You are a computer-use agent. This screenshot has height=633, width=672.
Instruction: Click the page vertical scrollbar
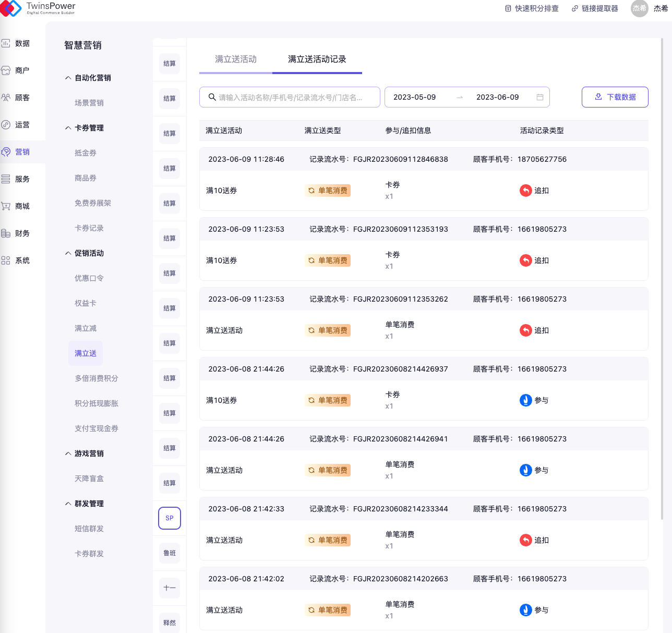[662, 261]
